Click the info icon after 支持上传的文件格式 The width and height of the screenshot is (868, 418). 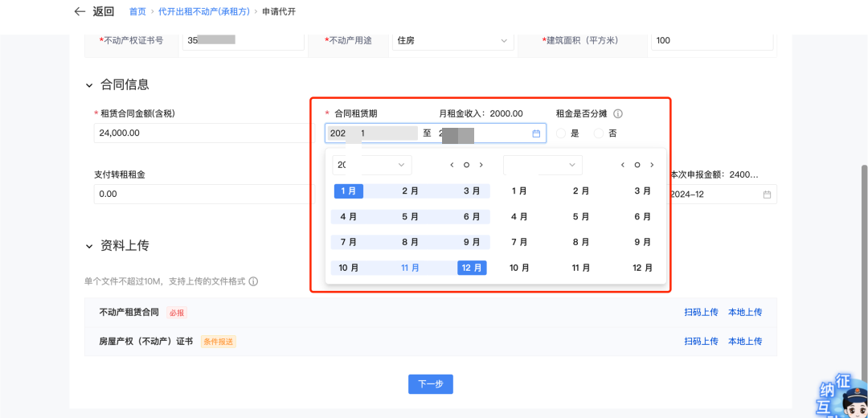[253, 282]
